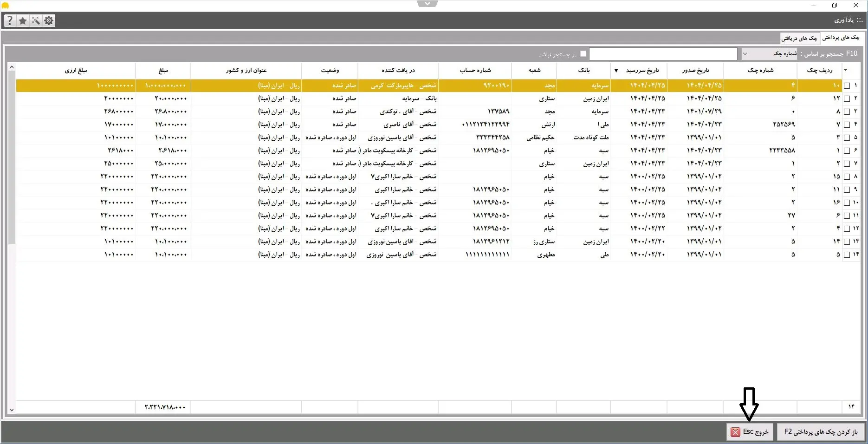Click the magic wand tool icon

(36, 20)
